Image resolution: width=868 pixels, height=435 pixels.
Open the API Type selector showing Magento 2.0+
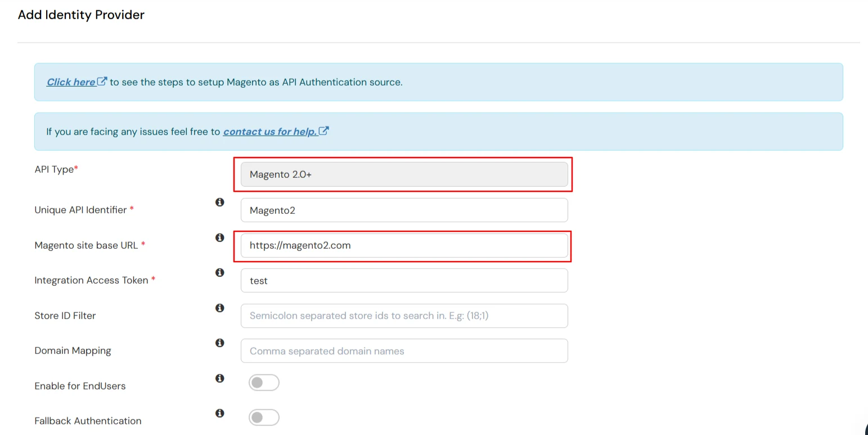[x=403, y=174]
